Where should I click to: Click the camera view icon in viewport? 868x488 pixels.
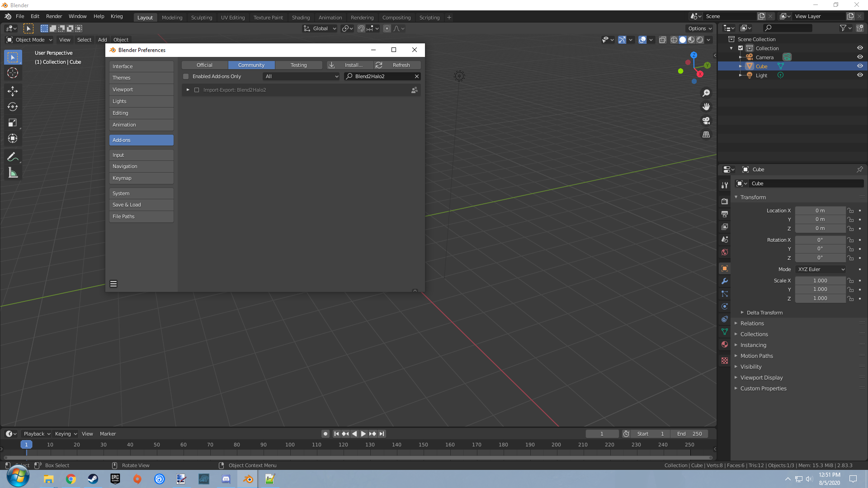(706, 121)
